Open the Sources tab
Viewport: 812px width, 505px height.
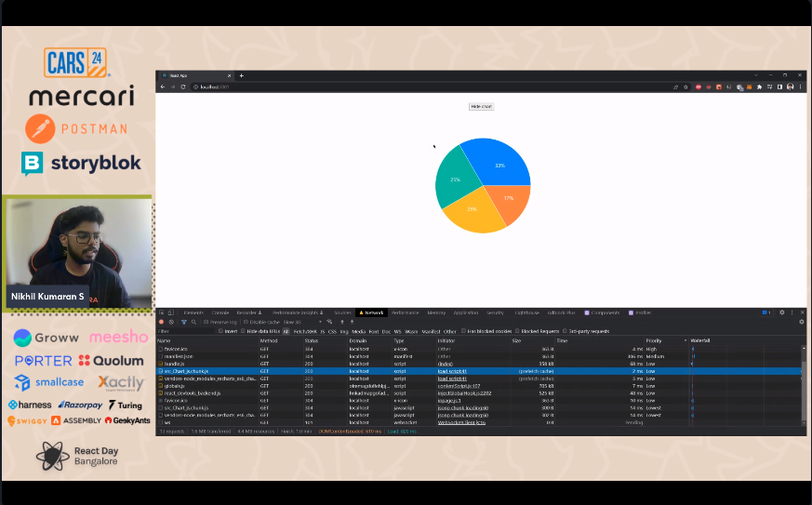coord(343,312)
